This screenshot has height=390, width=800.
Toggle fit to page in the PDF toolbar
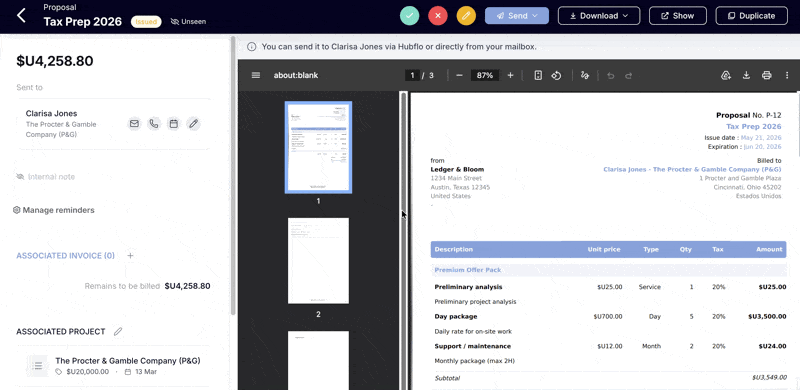click(538, 76)
